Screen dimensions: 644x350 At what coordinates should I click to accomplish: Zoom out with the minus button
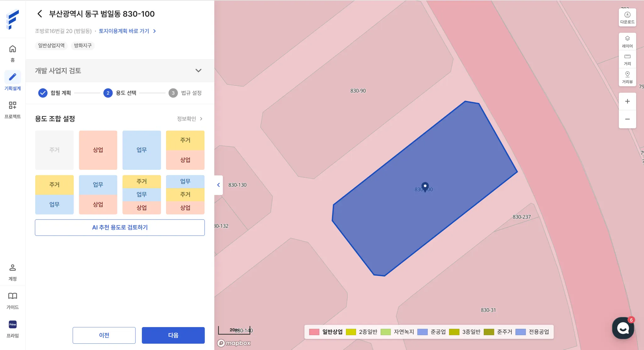(627, 119)
